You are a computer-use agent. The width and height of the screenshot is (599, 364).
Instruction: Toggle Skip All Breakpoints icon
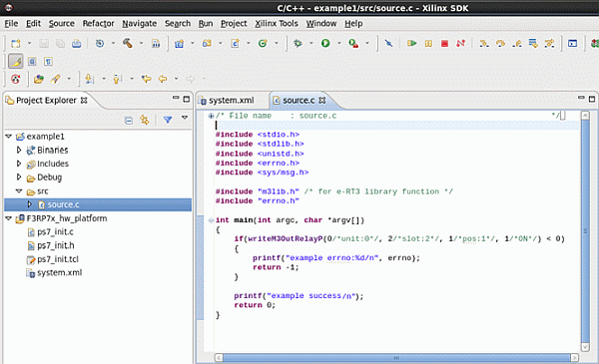(389, 44)
